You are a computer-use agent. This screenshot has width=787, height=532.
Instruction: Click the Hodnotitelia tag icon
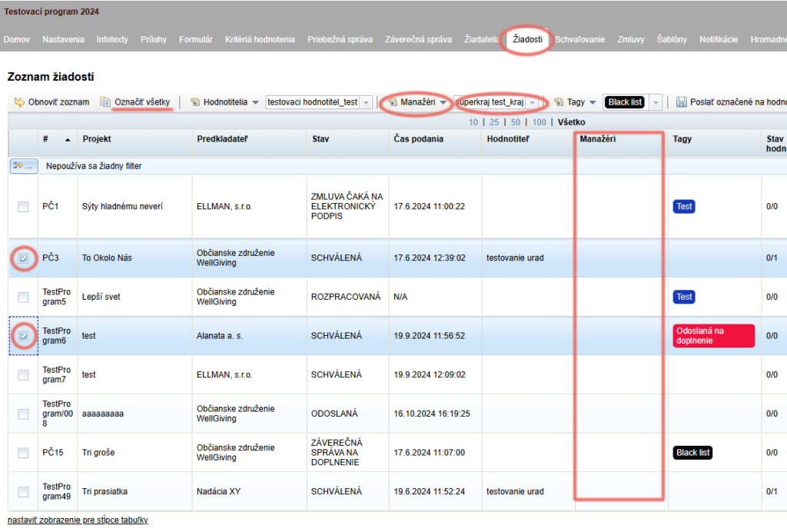pos(194,102)
